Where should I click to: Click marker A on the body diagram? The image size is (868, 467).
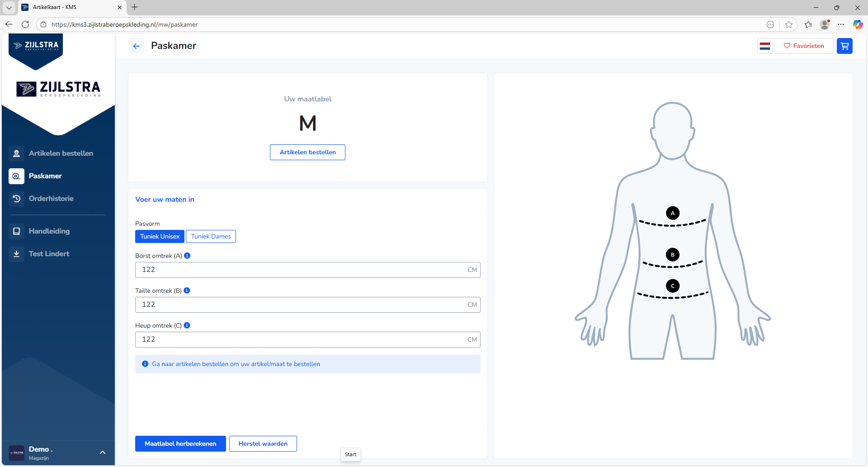click(x=673, y=213)
